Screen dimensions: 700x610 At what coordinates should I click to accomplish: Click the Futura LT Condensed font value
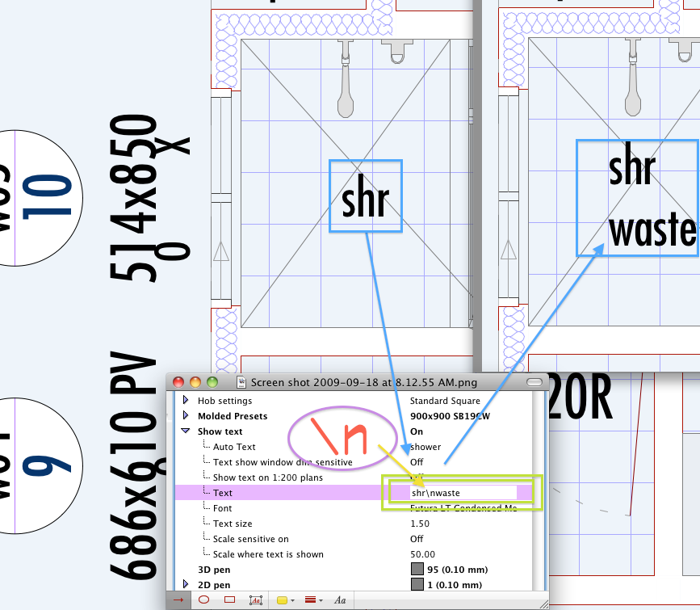[463, 507]
